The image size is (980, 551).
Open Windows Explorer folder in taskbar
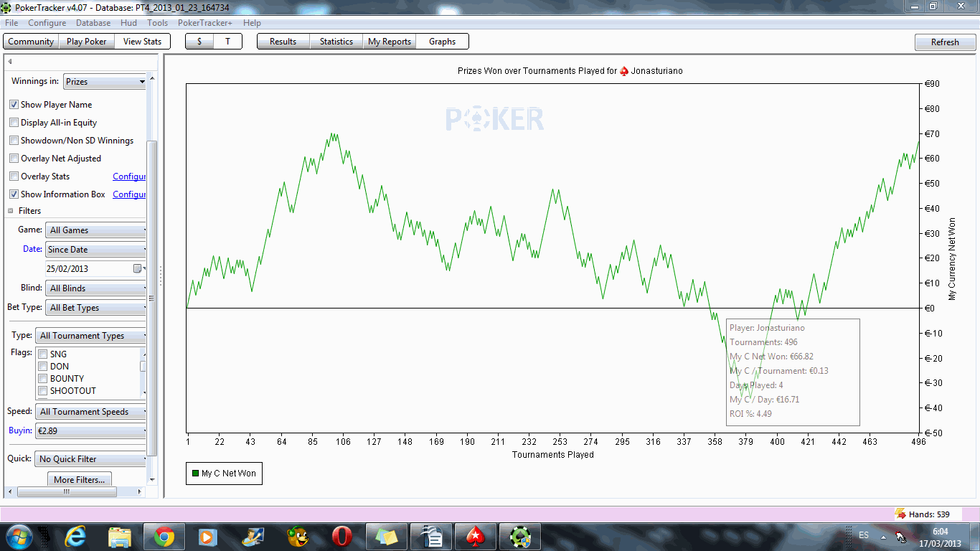point(119,536)
